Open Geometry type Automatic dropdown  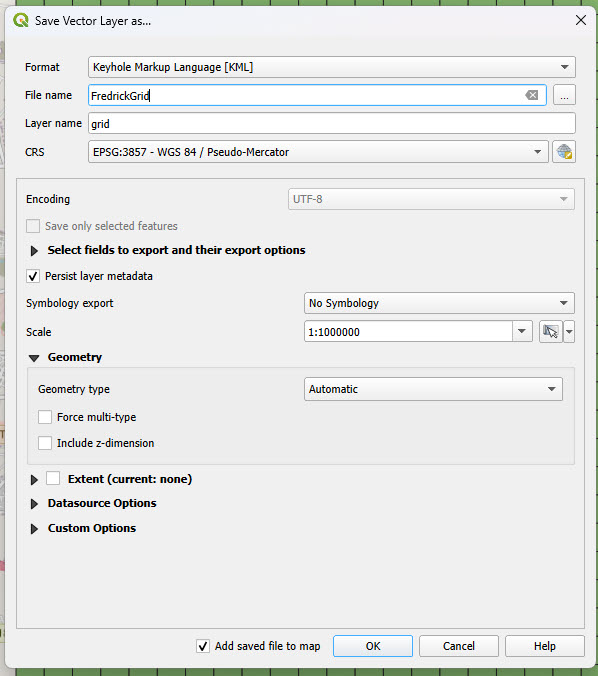pyautogui.click(x=433, y=389)
